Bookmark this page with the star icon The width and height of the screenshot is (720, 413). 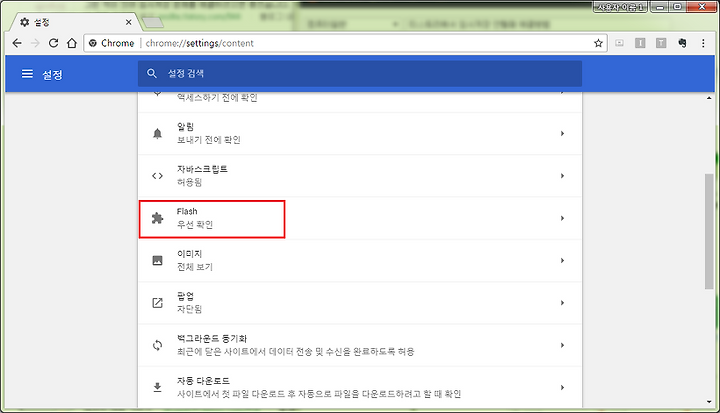point(598,43)
